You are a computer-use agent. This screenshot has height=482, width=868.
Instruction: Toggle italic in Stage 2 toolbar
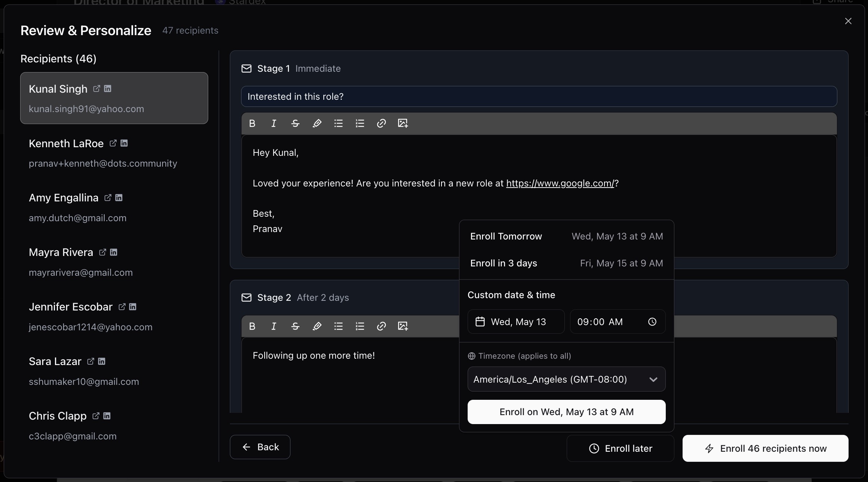(x=274, y=326)
